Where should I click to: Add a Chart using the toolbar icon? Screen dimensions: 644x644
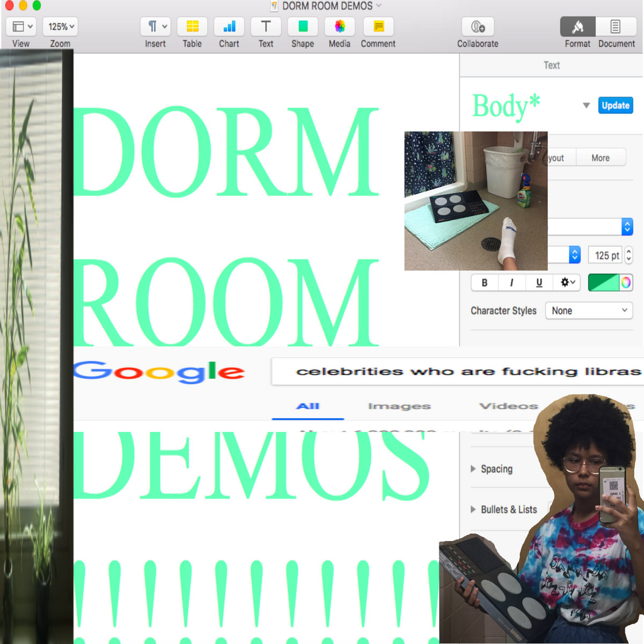[229, 26]
